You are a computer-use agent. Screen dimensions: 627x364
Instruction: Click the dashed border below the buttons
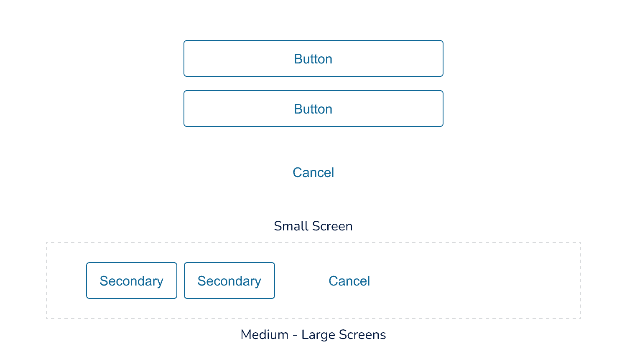coord(313,318)
